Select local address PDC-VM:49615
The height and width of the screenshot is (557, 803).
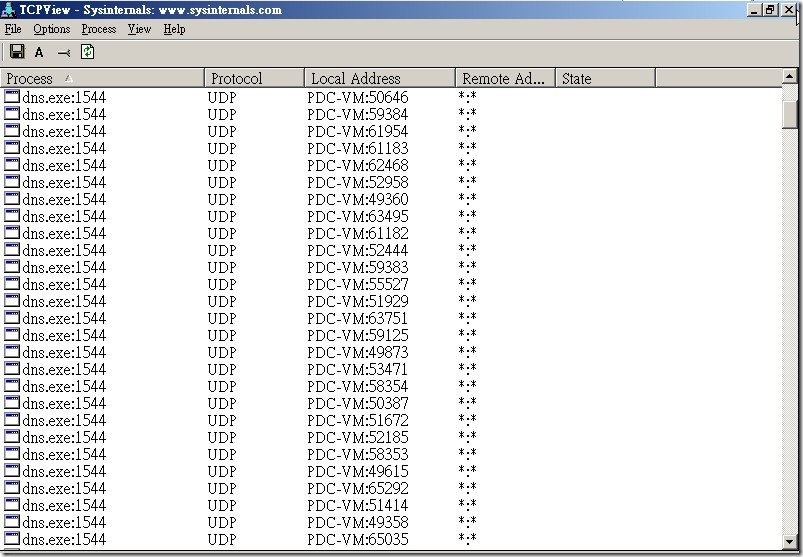click(358, 471)
